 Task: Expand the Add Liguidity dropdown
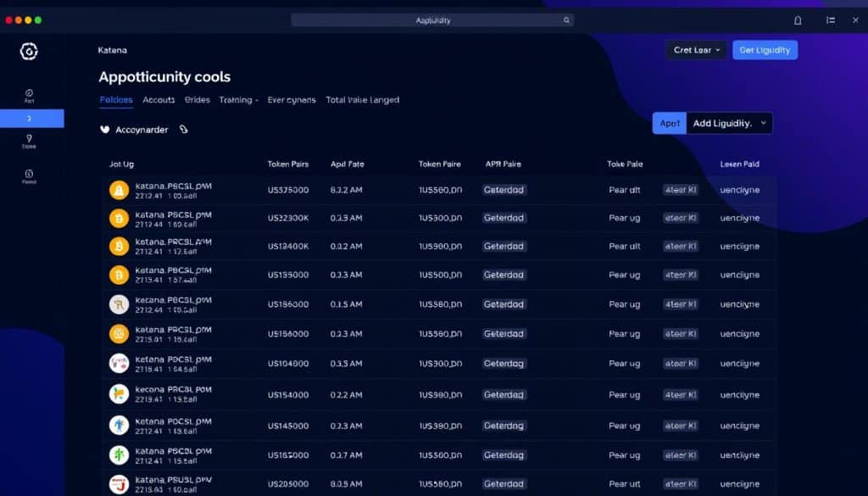(x=730, y=124)
